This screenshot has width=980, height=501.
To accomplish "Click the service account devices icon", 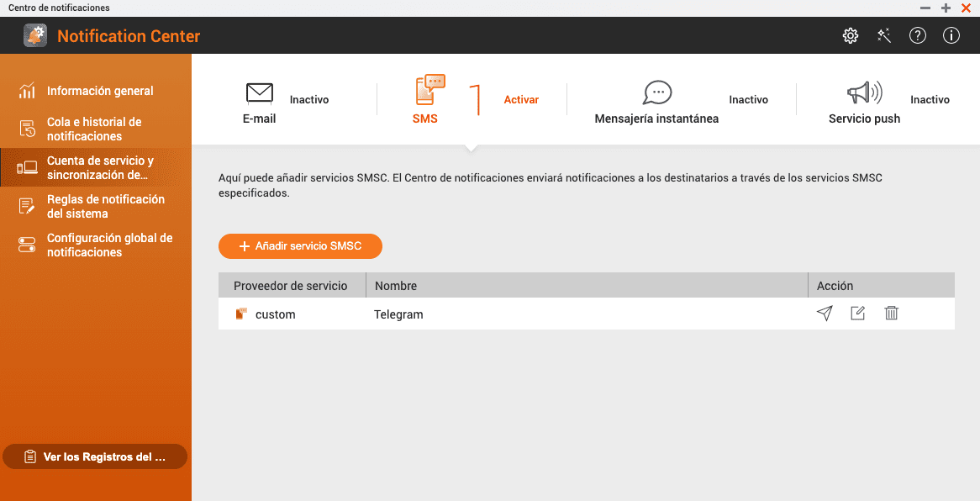I will tap(27, 167).
